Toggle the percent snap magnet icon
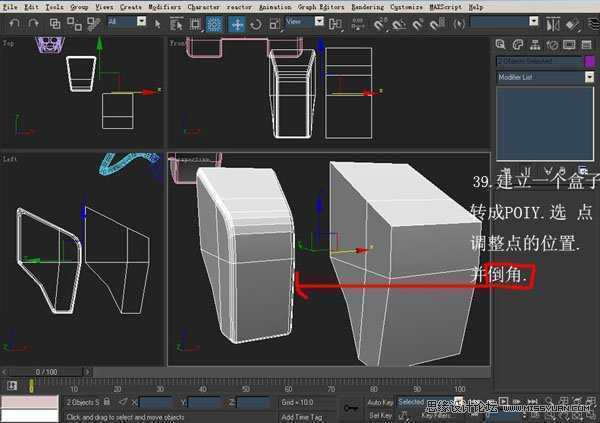The width and height of the screenshot is (600, 423). [x=418, y=24]
